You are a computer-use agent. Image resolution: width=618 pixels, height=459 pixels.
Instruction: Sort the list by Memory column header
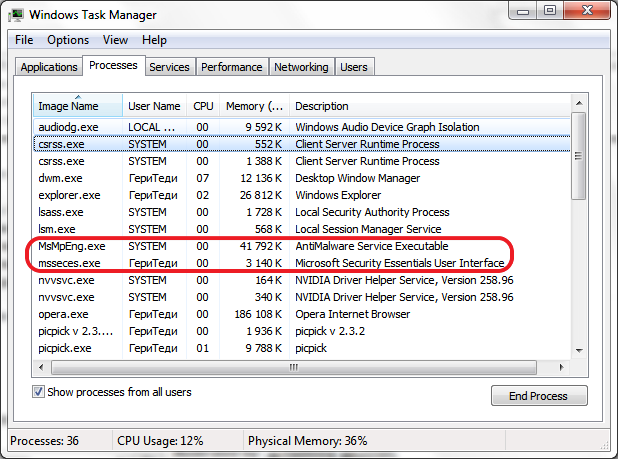pos(255,106)
